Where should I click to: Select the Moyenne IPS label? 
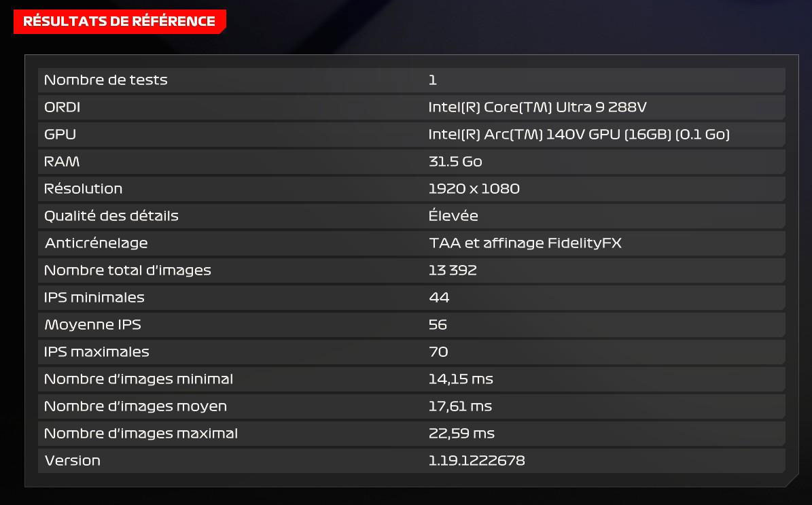[92, 325]
